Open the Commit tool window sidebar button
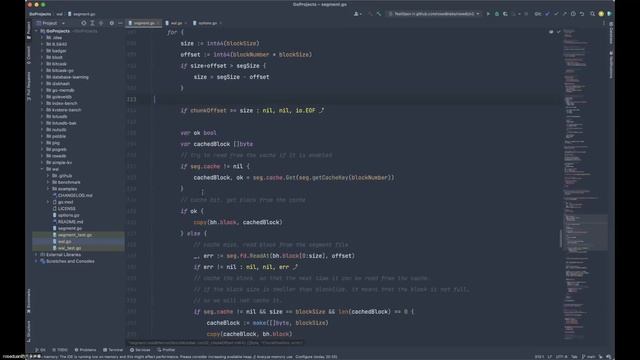The image size is (640, 360). pos(29,55)
